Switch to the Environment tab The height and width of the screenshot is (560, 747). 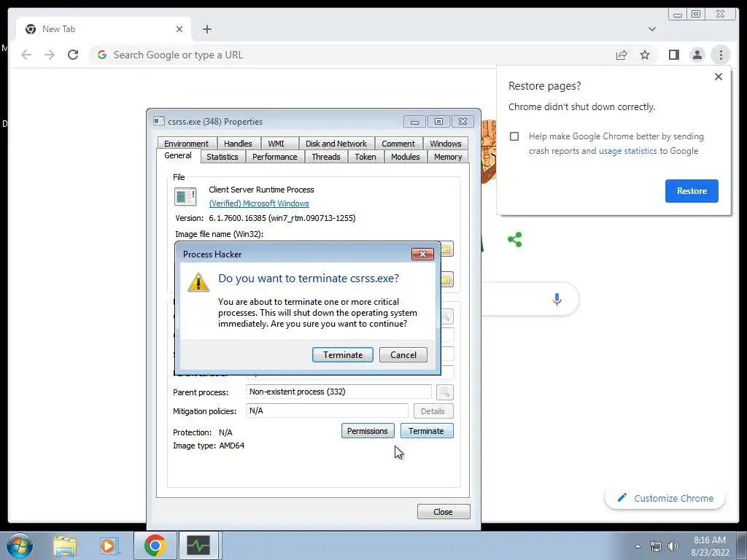(186, 144)
